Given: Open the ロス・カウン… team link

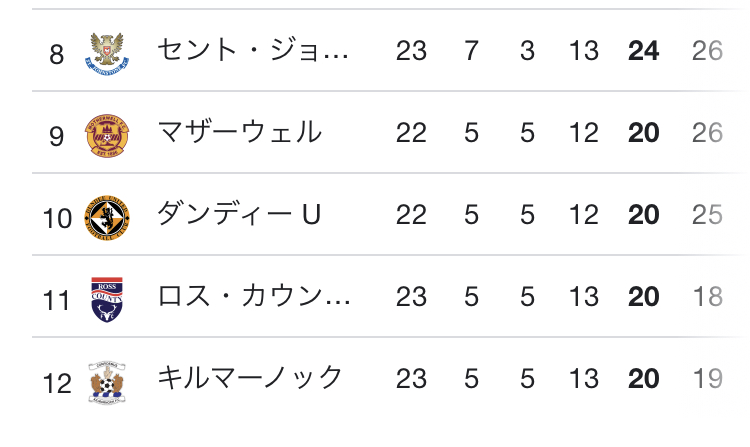Looking at the screenshot, I should (x=254, y=296).
